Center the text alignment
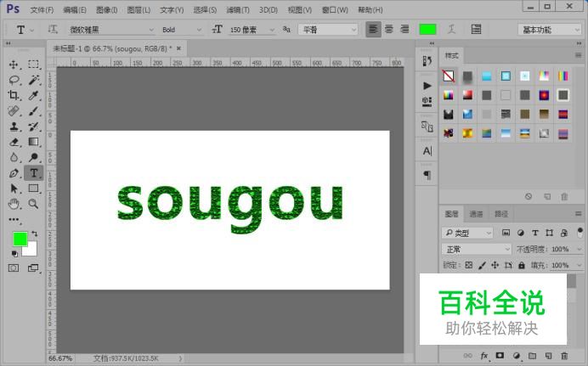588x366 pixels. (x=389, y=29)
